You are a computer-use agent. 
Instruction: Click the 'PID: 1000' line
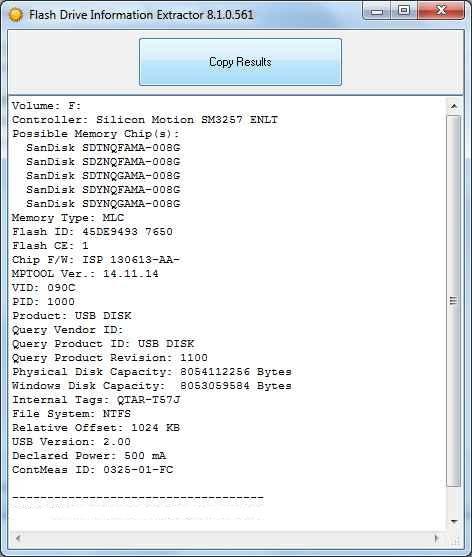[x=43, y=302]
